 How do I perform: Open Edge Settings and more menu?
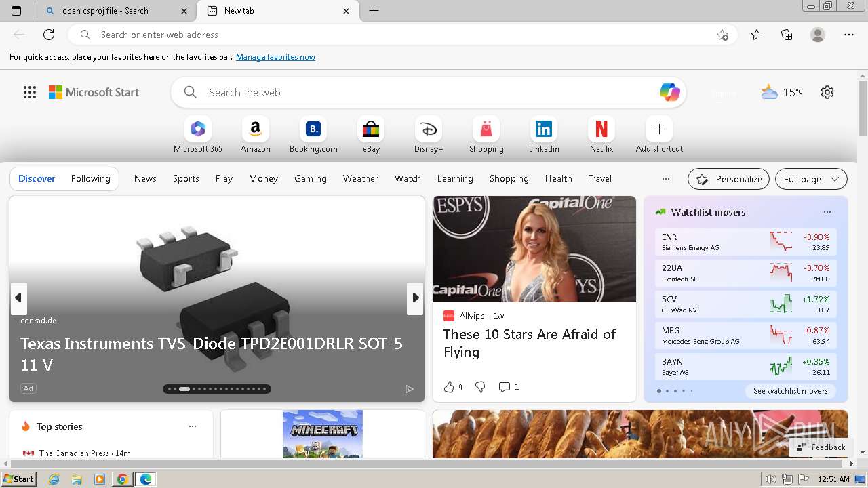(849, 35)
